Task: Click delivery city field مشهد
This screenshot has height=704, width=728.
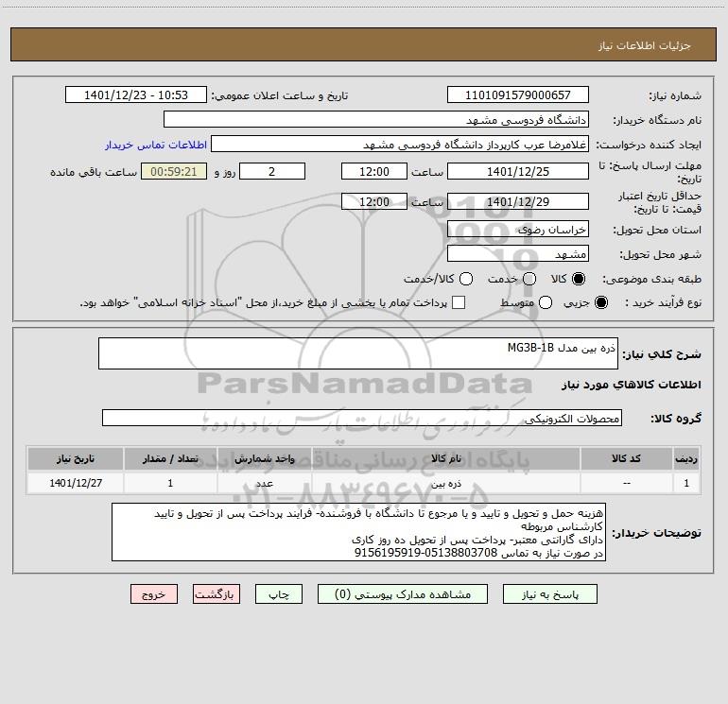Action: (x=518, y=253)
